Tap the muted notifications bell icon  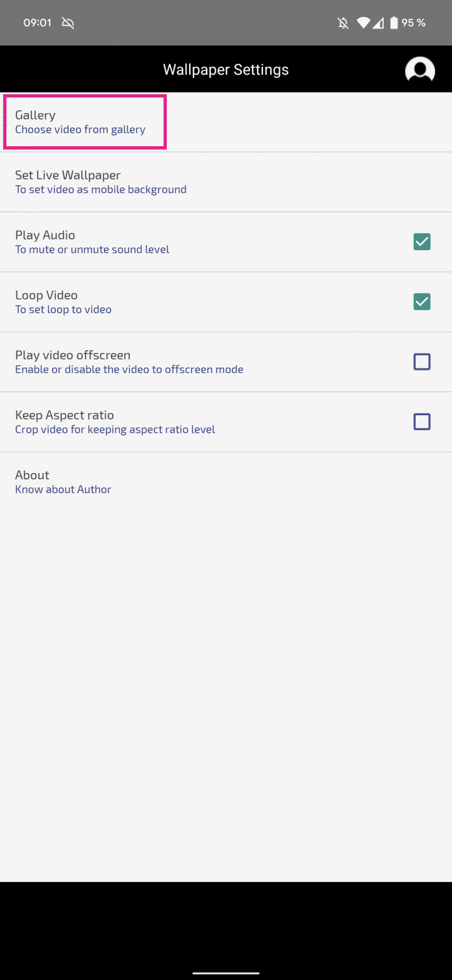343,23
